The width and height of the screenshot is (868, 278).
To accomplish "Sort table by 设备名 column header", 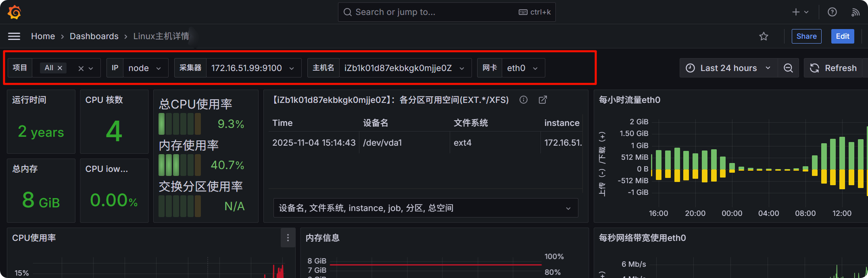I will 376,123.
